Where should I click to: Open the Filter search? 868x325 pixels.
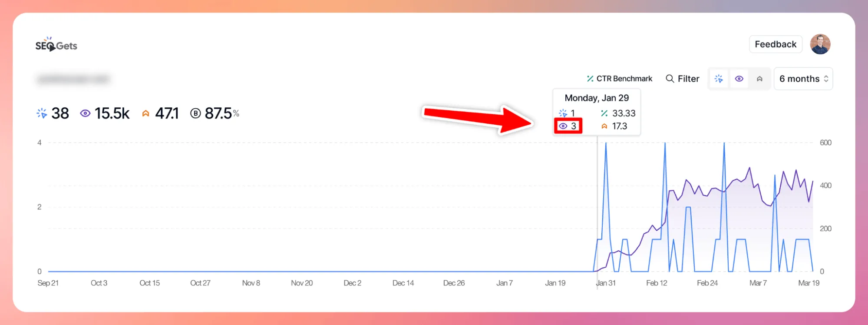tap(683, 79)
